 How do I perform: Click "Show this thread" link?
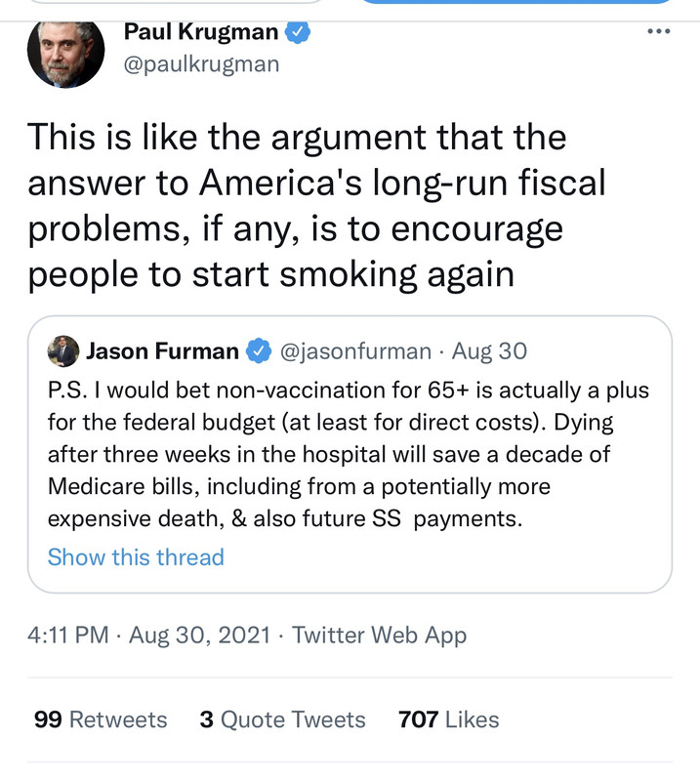[x=136, y=557]
